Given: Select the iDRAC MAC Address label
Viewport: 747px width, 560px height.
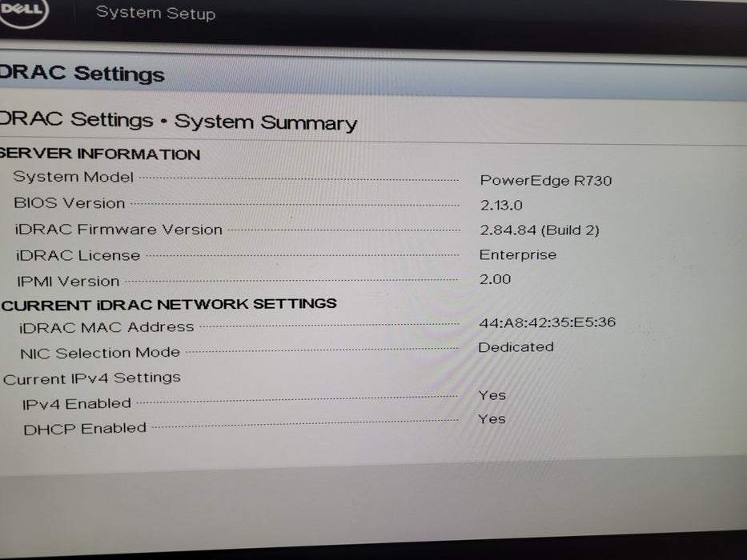Looking at the screenshot, I should (x=106, y=327).
